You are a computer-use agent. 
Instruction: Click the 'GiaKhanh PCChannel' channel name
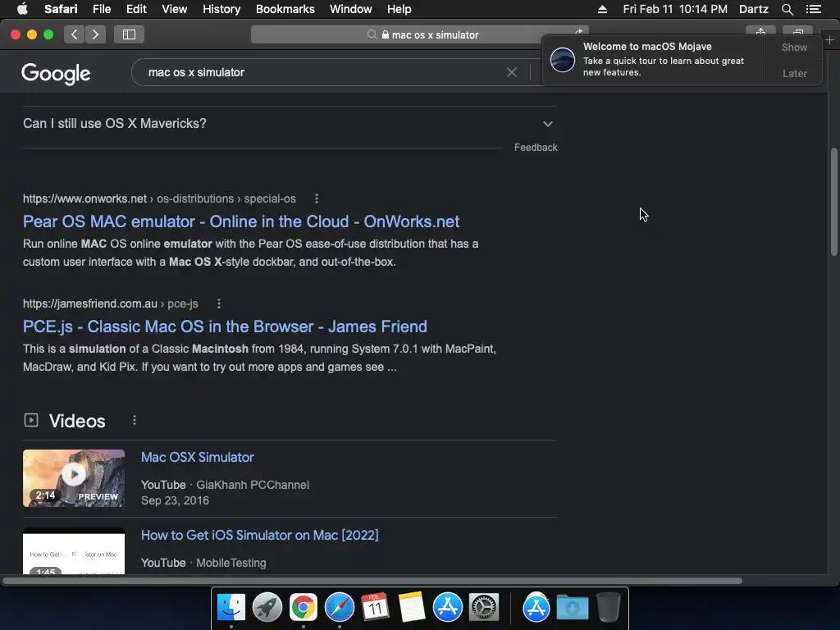253,485
